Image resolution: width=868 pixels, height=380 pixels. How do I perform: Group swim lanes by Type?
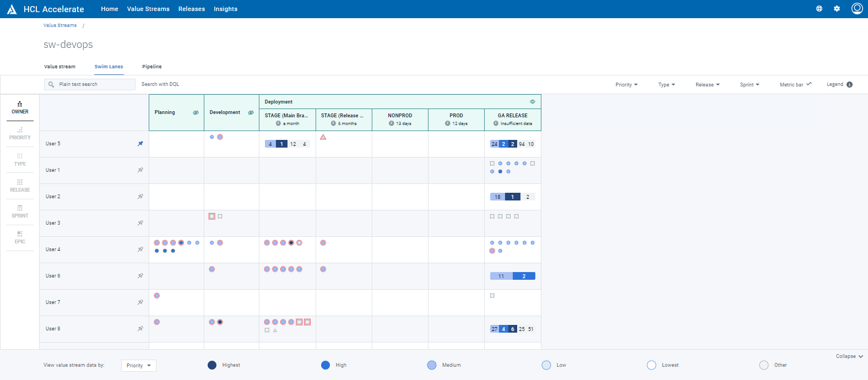(x=20, y=160)
